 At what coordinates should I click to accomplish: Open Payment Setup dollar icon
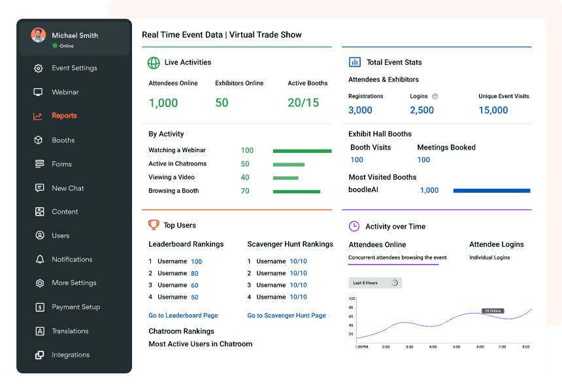coord(39,307)
